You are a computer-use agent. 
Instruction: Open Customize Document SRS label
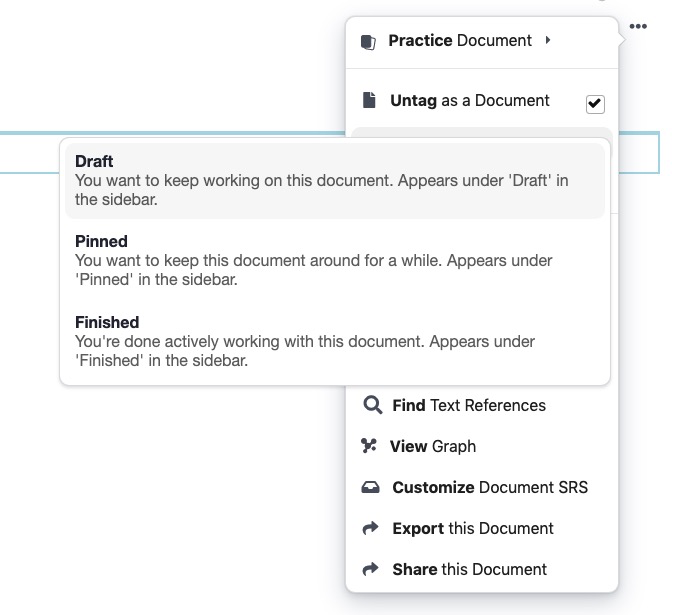[490, 488]
